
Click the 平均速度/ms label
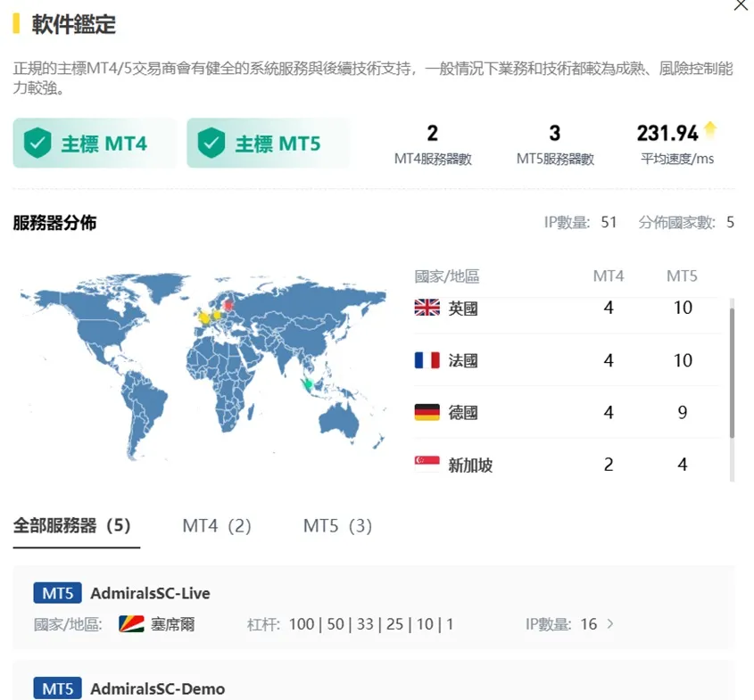coord(677,159)
